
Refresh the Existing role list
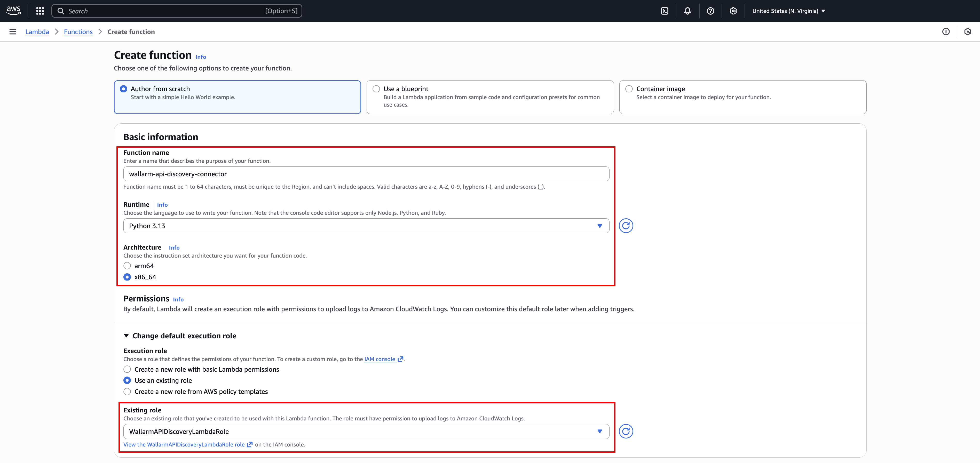pyautogui.click(x=626, y=431)
